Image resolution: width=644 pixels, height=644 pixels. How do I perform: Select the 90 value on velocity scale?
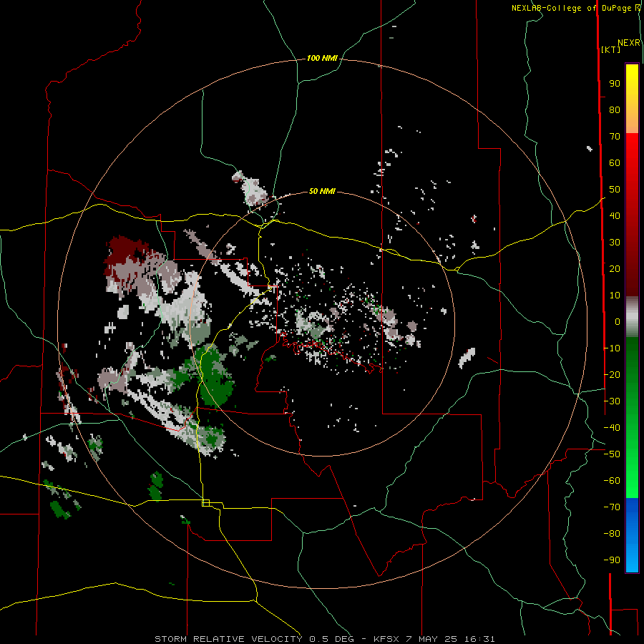(615, 84)
